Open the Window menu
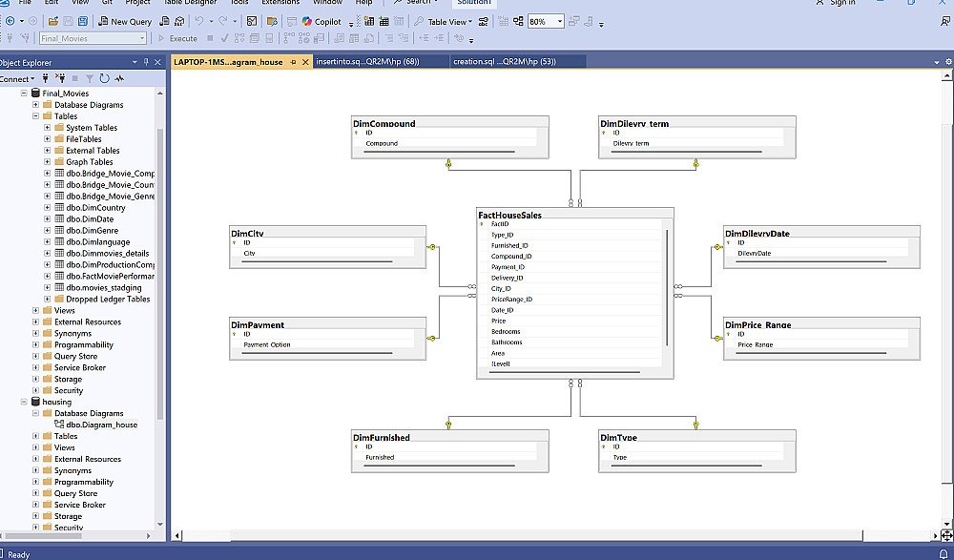 (x=328, y=3)
